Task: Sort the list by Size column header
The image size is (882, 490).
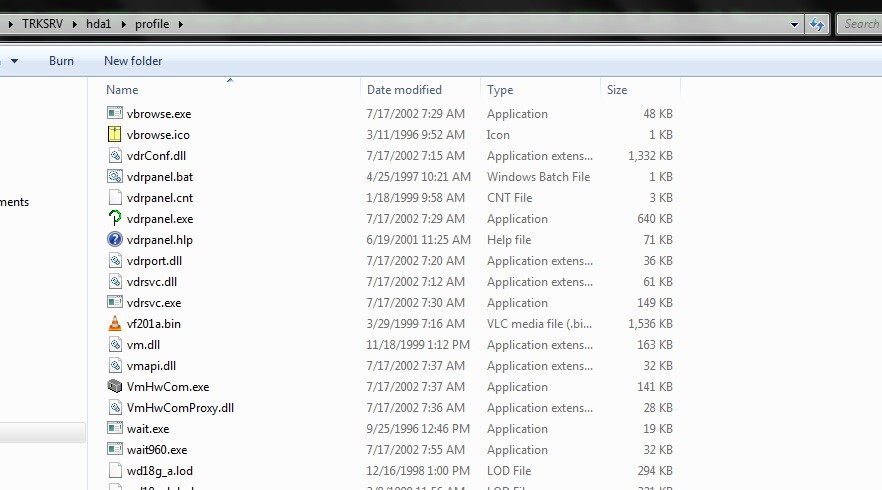Action: (617, 90)
